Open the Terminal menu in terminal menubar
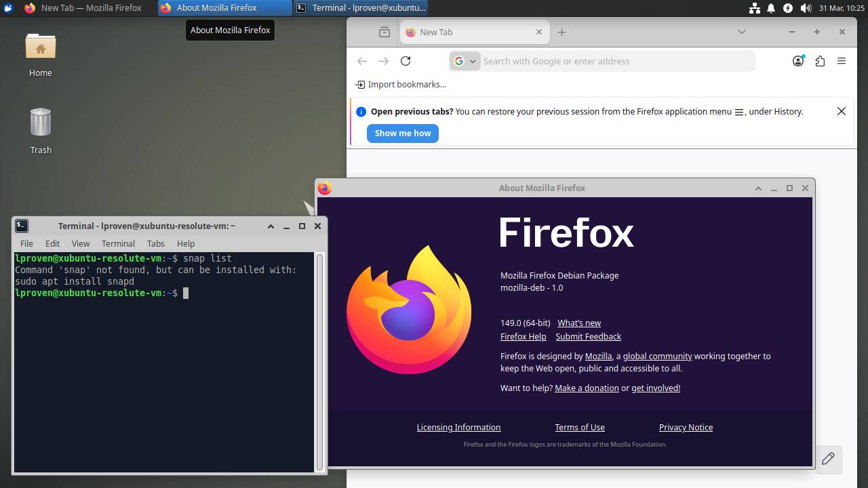The height and width of the screenshot is (488, 868). [x=118, y=243]
